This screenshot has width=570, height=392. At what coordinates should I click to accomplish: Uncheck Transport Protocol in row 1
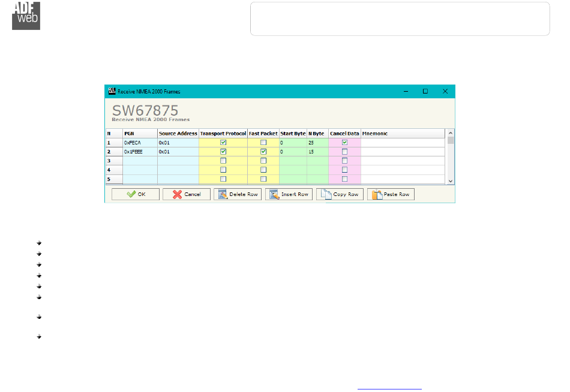[223, 143]
